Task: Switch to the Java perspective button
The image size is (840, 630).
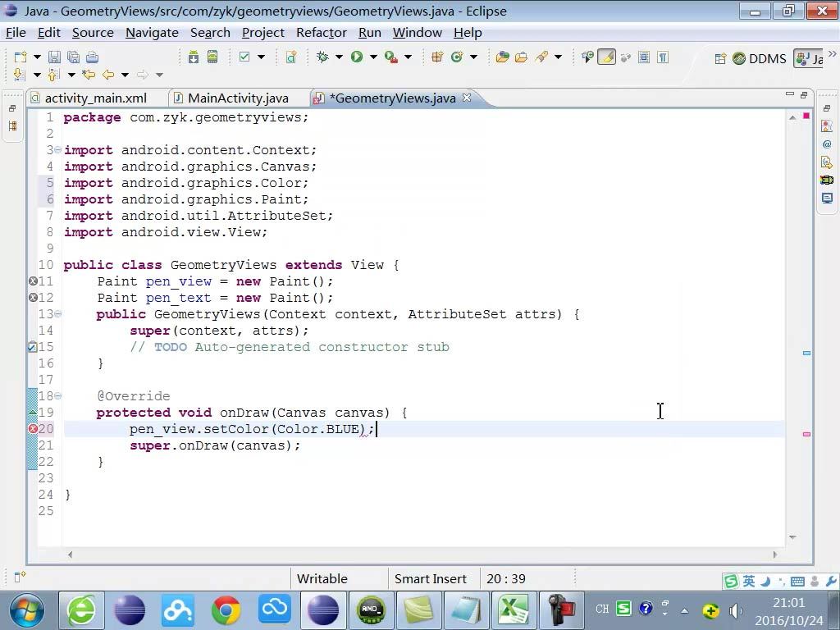Action: tap(810, 58)
